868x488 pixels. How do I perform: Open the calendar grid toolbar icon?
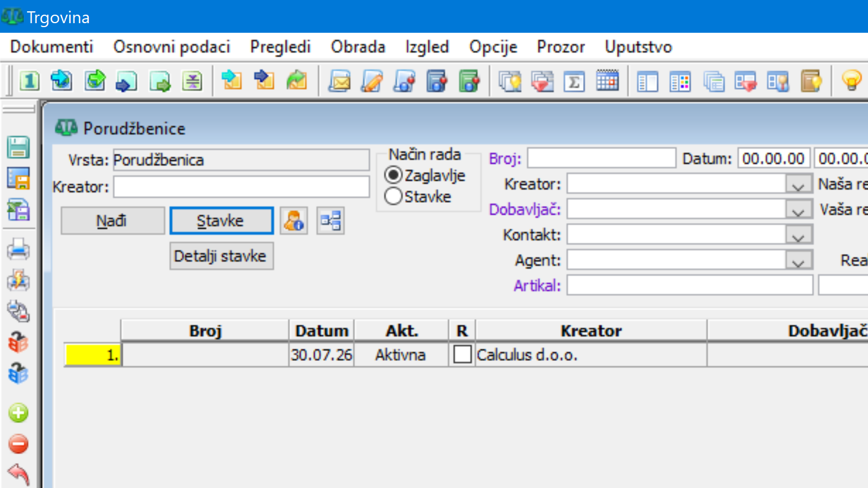coord(607,81)
